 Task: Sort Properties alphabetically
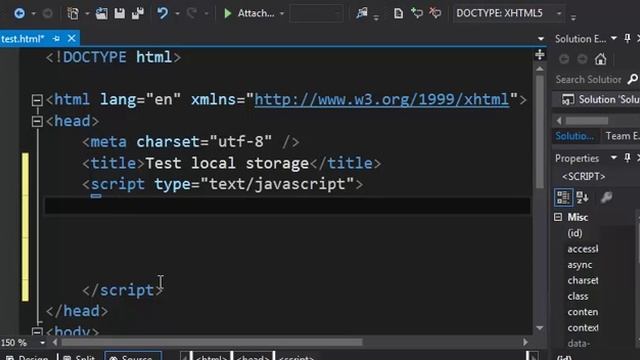point(582,198)
